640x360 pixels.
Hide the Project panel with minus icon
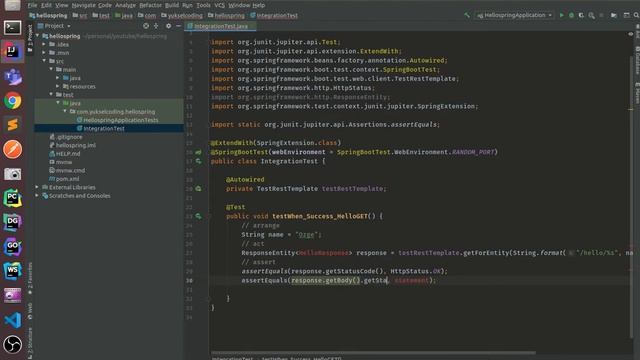pyautogui.click(x=178, y=26)
